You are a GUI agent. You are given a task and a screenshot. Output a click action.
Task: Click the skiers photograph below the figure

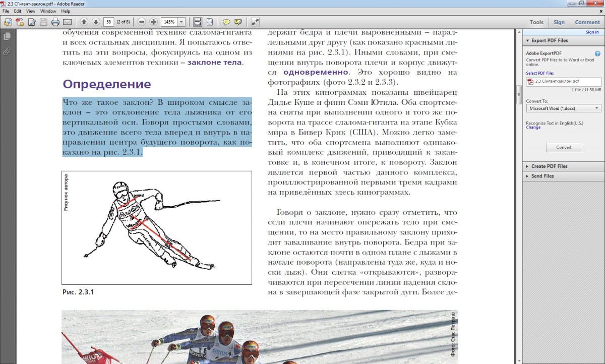(260, 337)
